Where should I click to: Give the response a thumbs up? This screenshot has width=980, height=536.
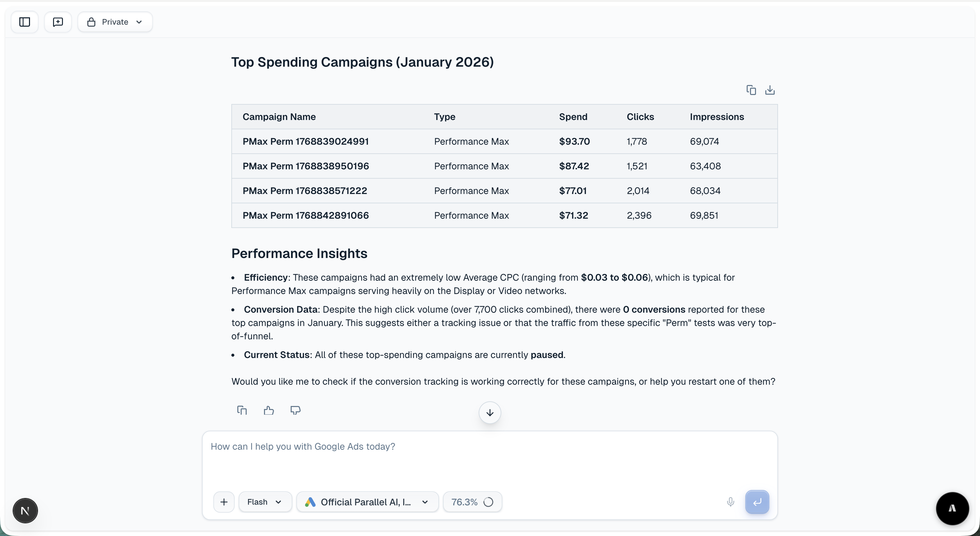click(269, 410)
